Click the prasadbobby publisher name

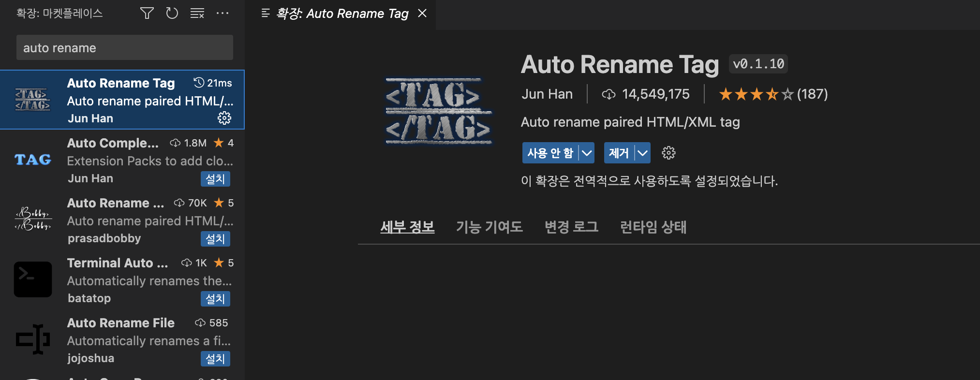104,238
